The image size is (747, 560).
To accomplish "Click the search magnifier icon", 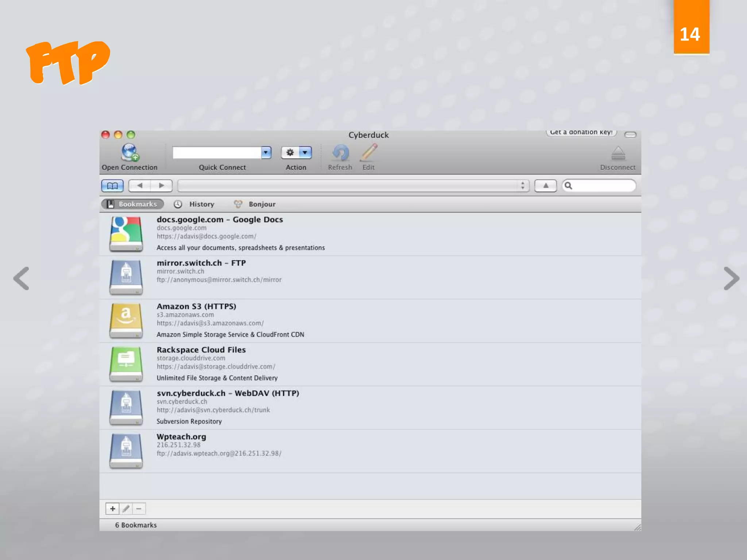I will pos(568,186).
